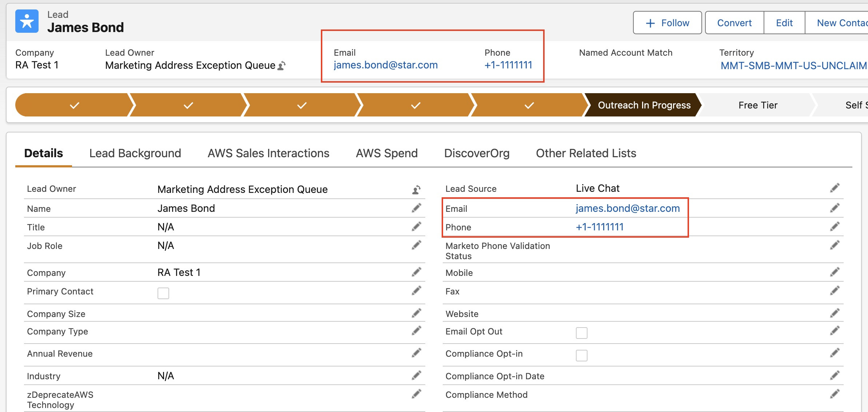Toggle the Compliance Opt-in checkbox
Image resolution: width=868 pixels, height=412 pixels.
coord(582,355)
